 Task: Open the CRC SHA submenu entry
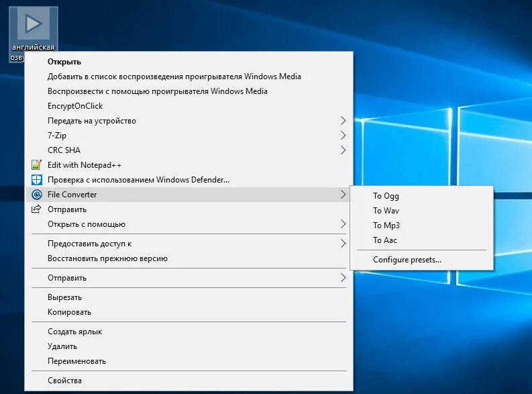pos(189,150)
